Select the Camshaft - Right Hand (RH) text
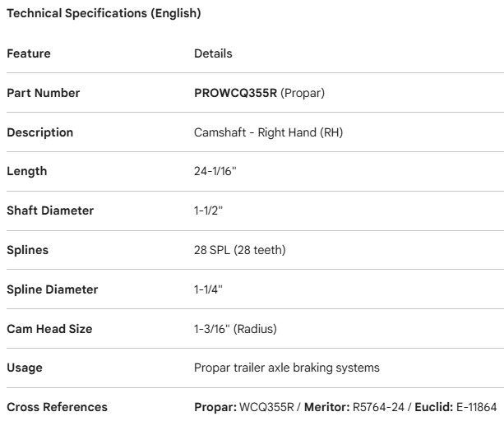The width and height of the screenshot is (504, 421). coord(257,132)
